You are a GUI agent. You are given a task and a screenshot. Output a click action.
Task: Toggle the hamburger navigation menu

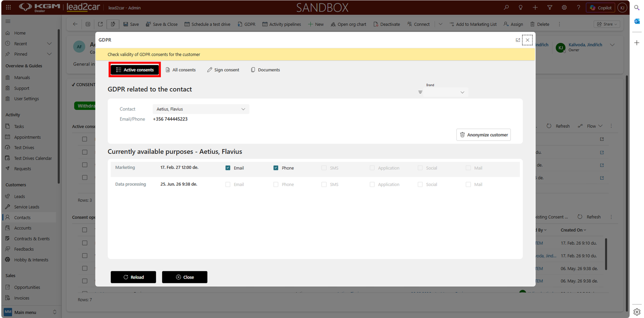coord(8,21)
